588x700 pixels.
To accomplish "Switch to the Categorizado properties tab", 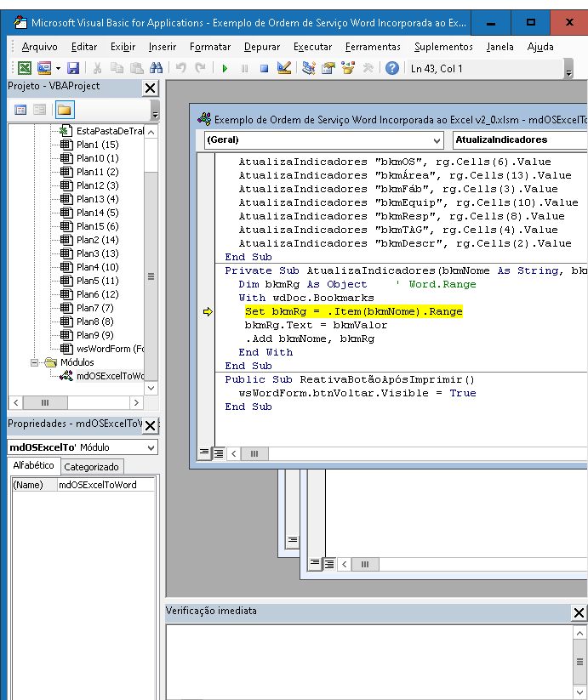I will 92,467.
